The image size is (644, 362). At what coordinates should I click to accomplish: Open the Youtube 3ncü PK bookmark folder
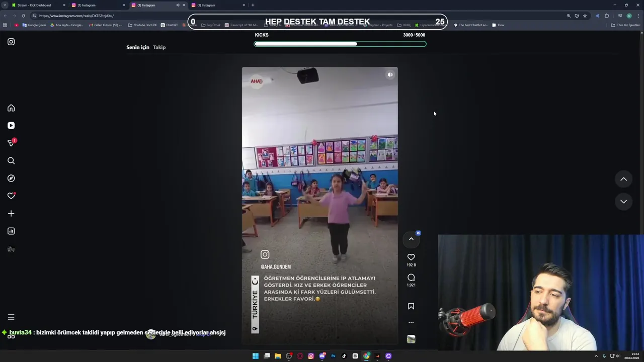pyautogui.click(x=143, y=25)
